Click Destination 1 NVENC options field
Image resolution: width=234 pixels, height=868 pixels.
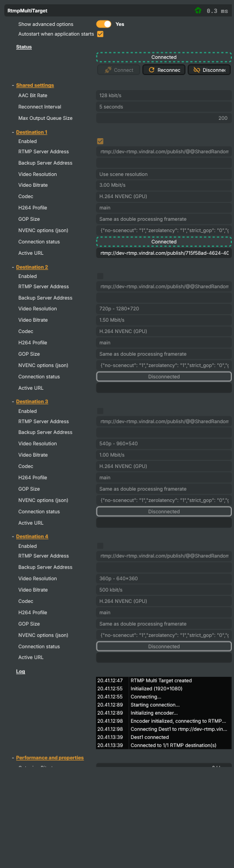(x=164, y=230)
